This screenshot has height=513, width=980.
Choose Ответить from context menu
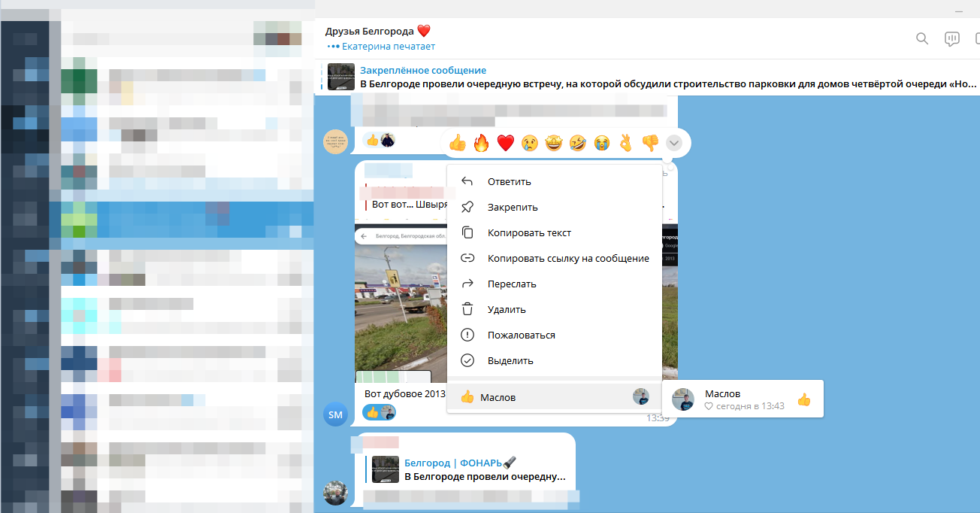click(x=509, y=181)
